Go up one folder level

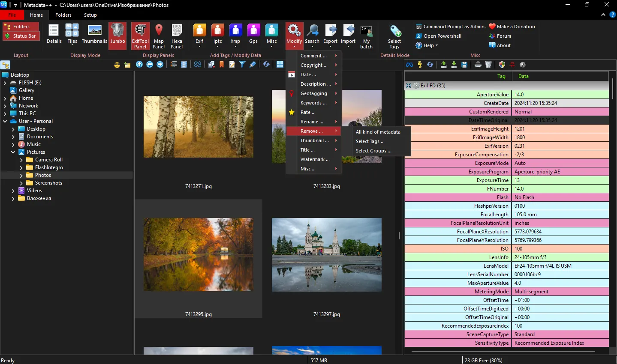click(x=139, y=64)
